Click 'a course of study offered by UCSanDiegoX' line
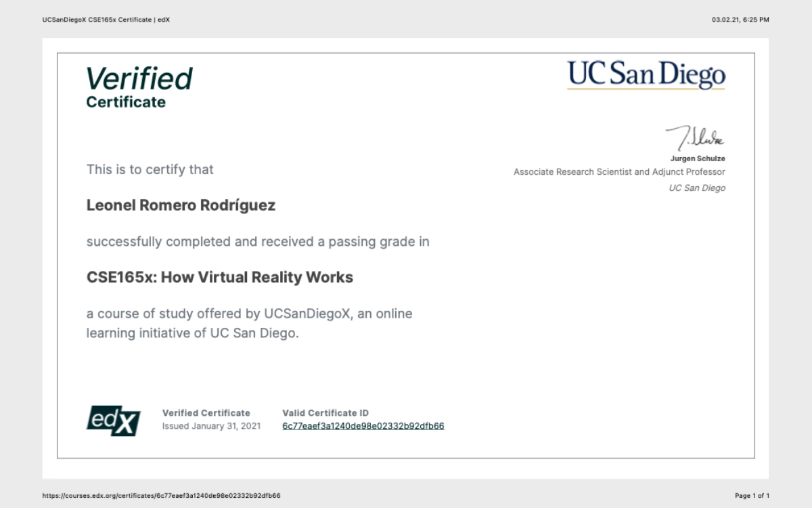The height and width of the screenshot is (508, 812). click(x=249, y=314)
